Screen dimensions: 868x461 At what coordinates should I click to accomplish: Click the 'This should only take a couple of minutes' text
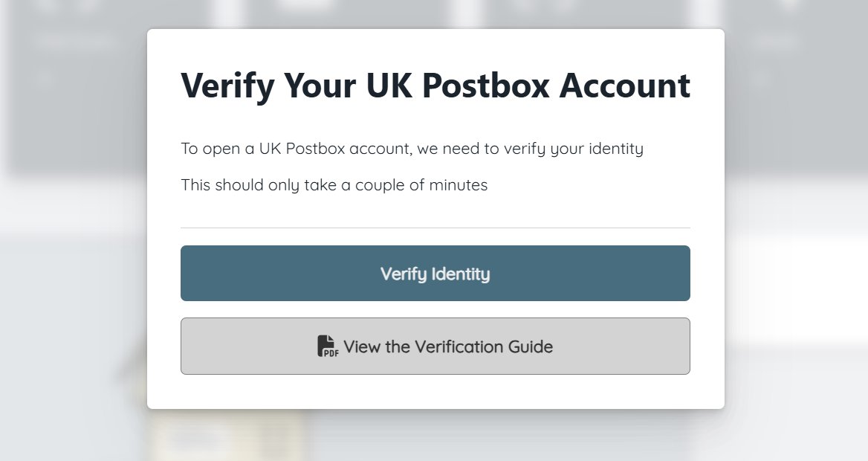coord(334,184)
